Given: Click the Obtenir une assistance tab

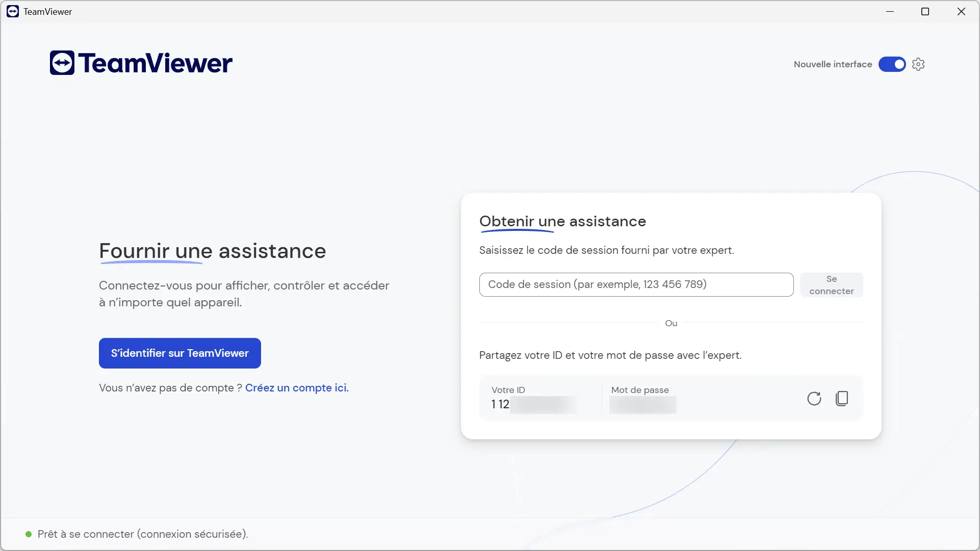Looking at the screenshot, I should pyautogui.click(x=562, y=221).
